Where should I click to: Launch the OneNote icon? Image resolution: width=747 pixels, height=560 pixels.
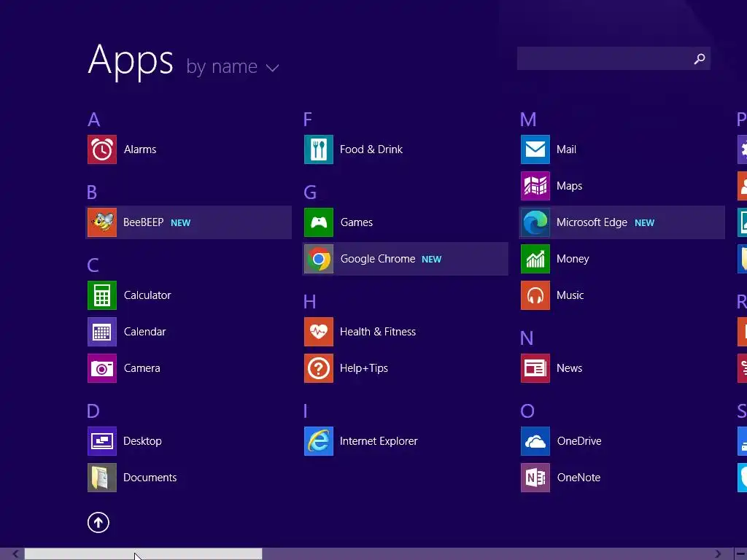pos(535,478)
